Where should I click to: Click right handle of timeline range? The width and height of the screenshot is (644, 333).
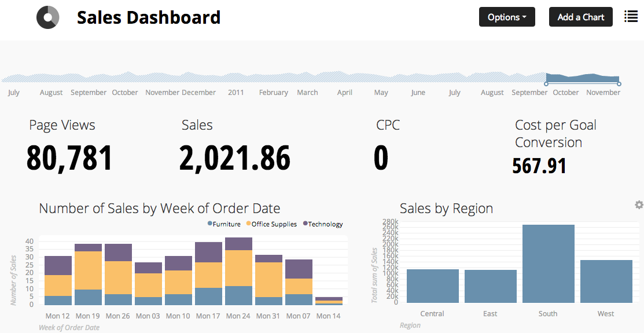619,85
